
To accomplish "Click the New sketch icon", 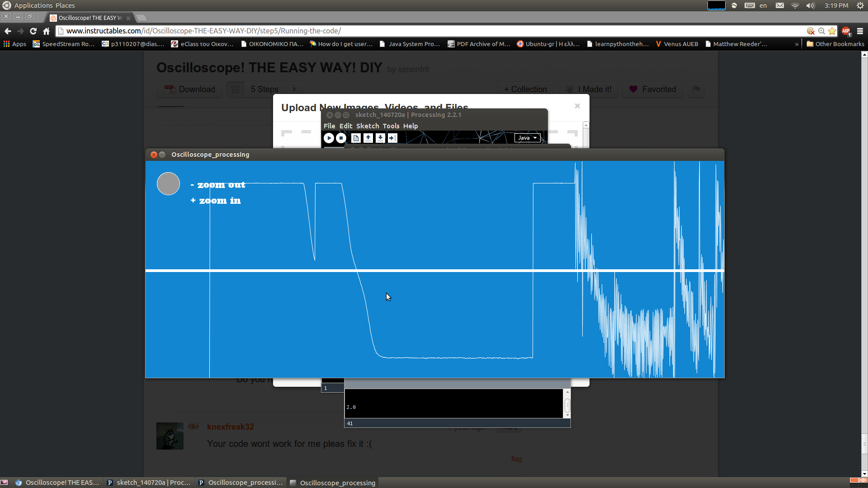I will coord(356,138).
